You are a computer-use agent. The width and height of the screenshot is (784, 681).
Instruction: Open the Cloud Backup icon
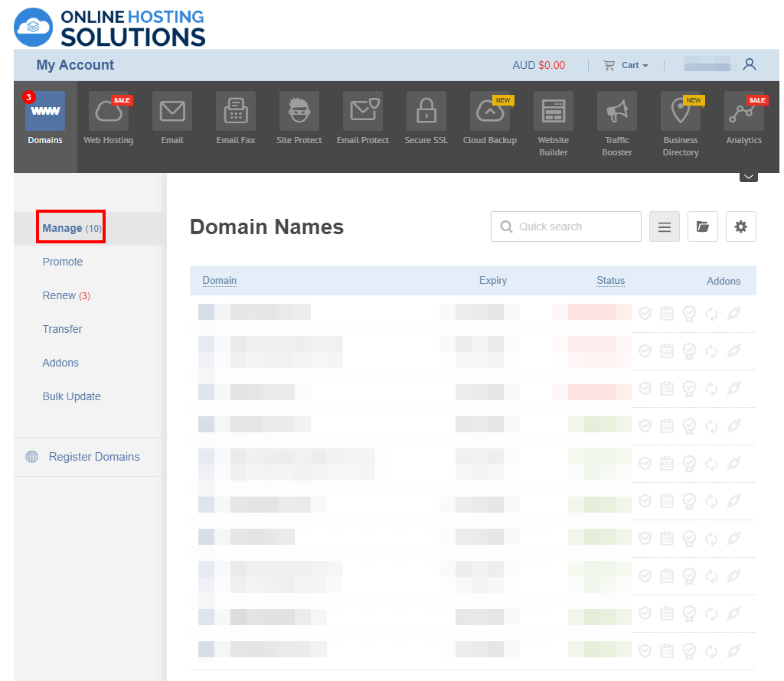489,112
